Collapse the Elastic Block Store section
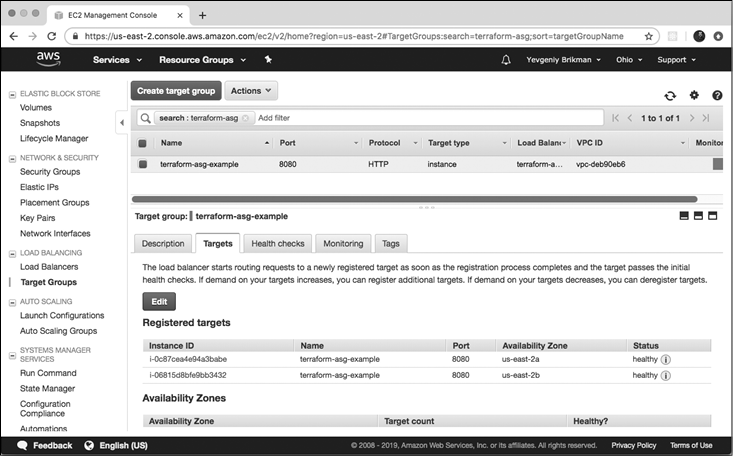The image size is (733, 456). pyautogui.click(x=13, y=93)
